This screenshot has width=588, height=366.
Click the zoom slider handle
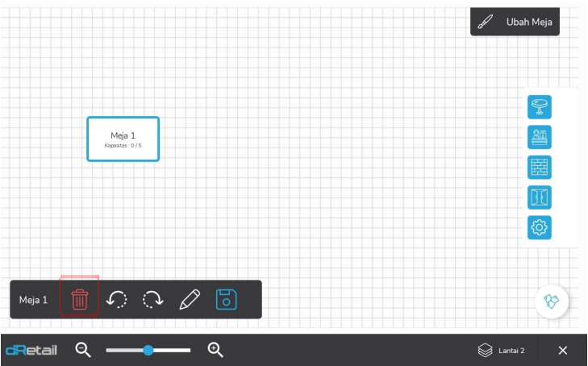148,350
